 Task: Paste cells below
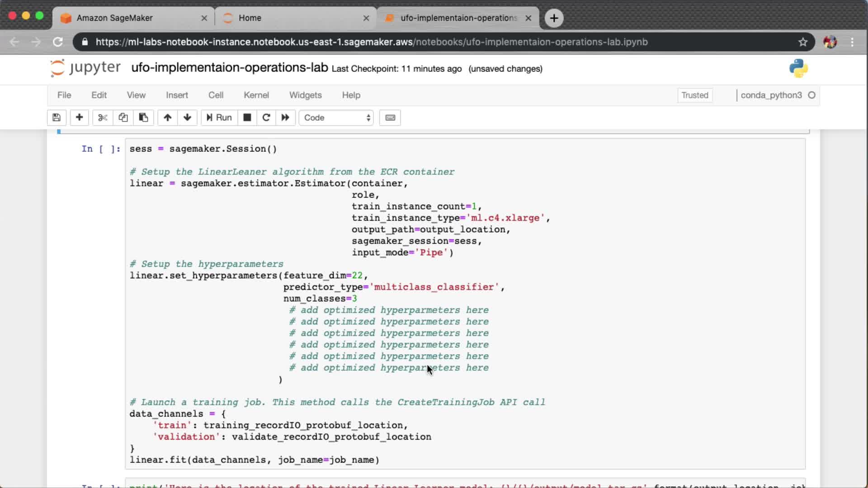(143, 117)
